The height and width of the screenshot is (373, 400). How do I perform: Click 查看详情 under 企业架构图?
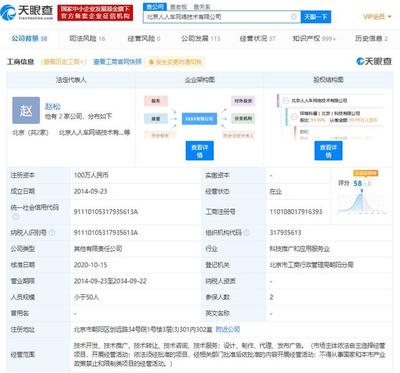(x=199, y=151)
